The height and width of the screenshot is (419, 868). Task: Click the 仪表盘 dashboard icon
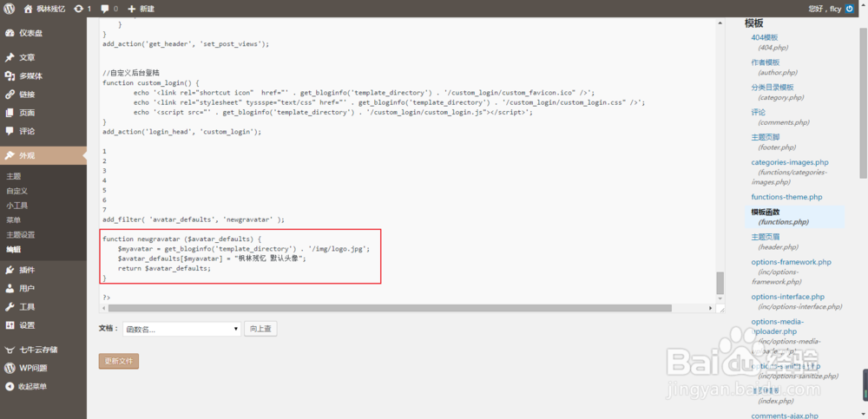pyautogui.click(x=10, y=33)
